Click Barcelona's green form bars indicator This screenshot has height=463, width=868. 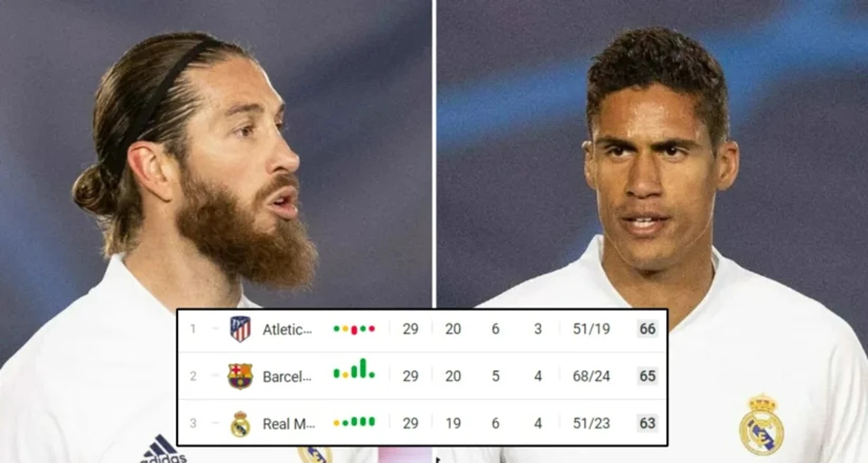tap(354, 368)
